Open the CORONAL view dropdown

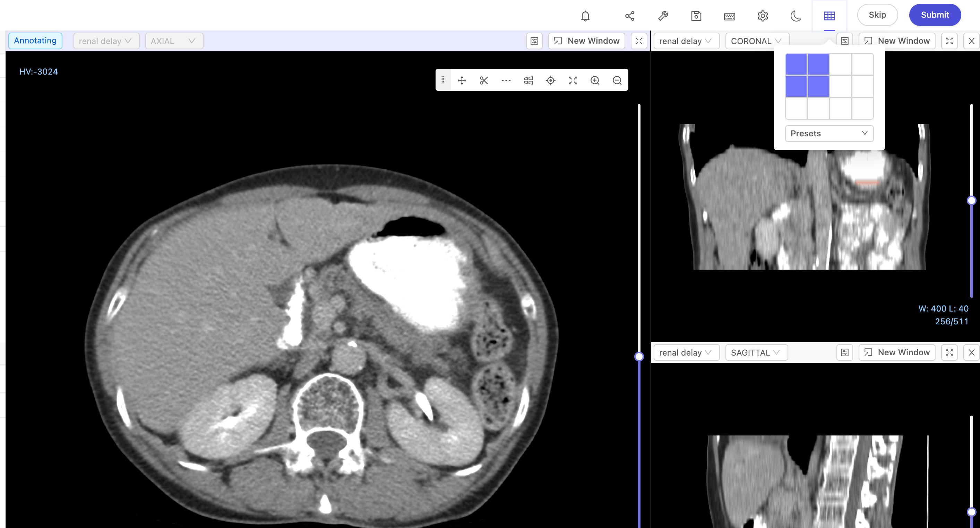[x=756, y=41]
